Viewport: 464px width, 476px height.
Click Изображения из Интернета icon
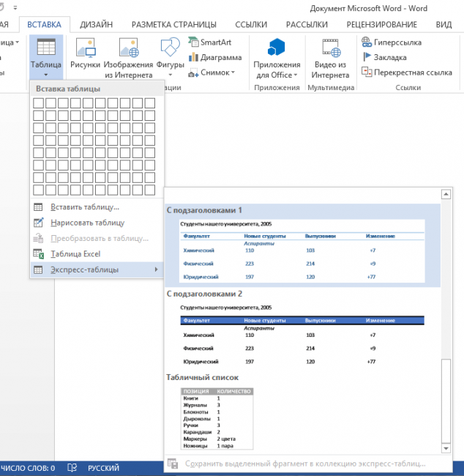coord(128,49)
